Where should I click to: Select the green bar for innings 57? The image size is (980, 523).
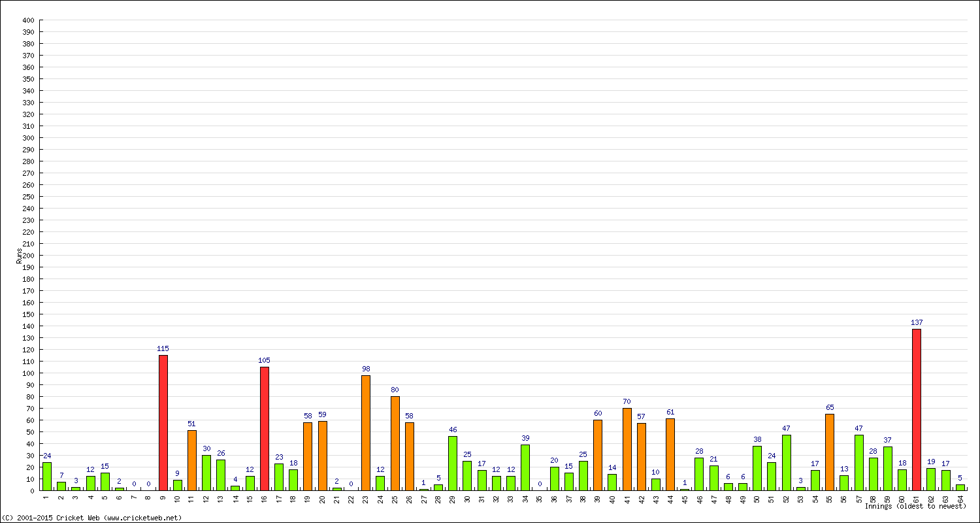point(858,463)
